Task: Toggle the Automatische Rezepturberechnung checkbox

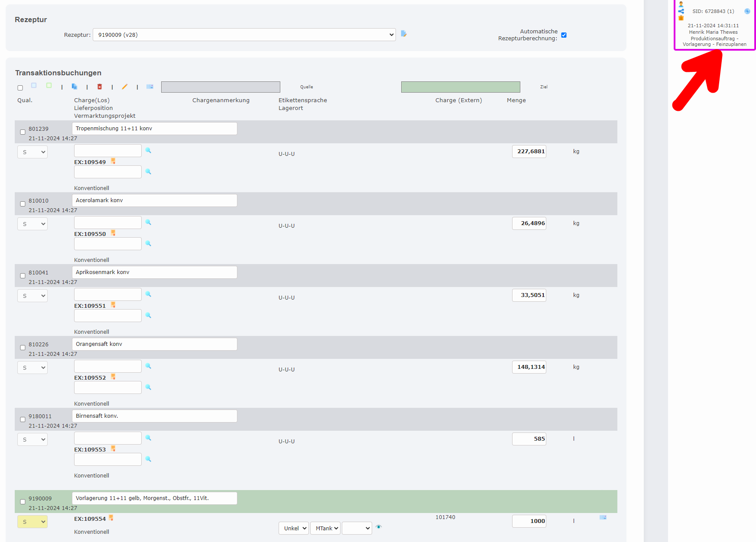Action: click(x=564, y=35)
